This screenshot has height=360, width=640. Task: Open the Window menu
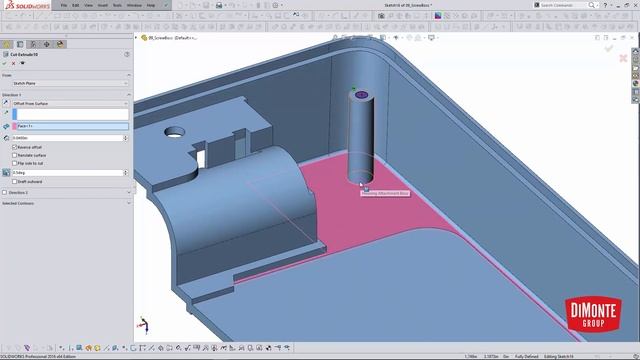(x=134, y=5)
